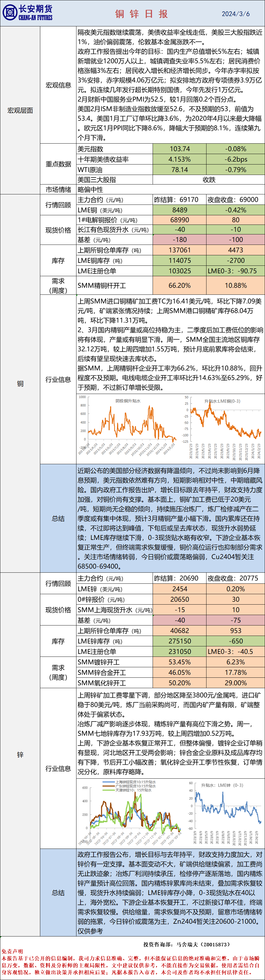Click the LME0-3：-90.75 cell
The height and width of the screenshot is (980, 265).
(235, 271)
